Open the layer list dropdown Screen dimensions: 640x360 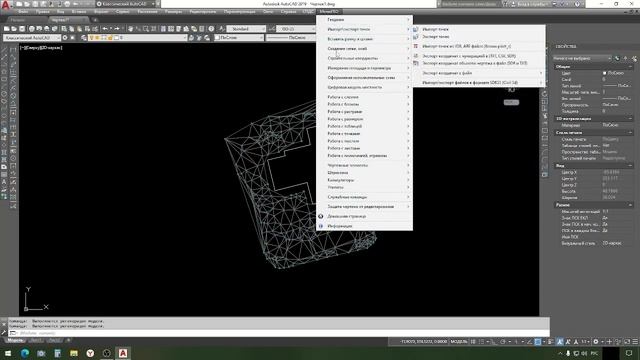(138, 38)
